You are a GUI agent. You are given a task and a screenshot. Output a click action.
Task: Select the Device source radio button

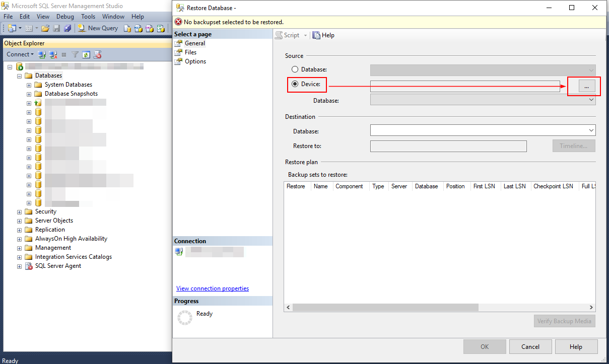tap(295, 84)
